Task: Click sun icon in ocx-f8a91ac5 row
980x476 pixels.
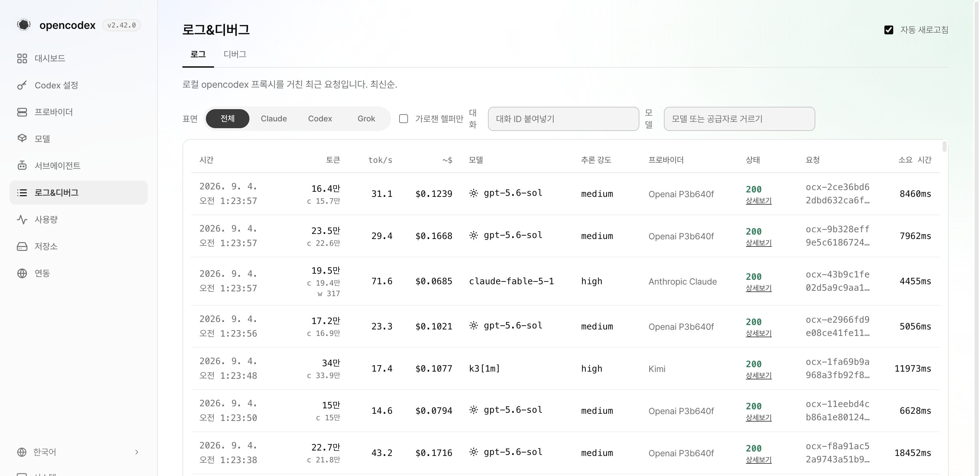Action: (474, 452)
